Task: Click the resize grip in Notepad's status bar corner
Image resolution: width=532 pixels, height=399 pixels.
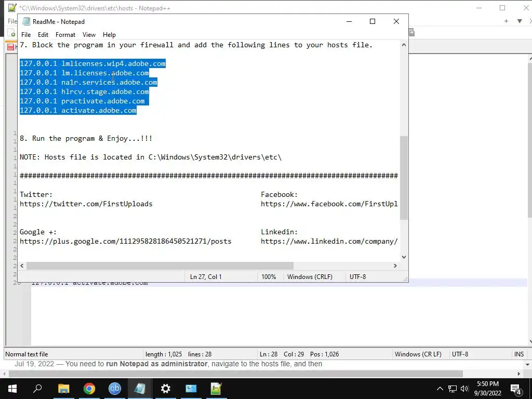Action: pos(405,279)
